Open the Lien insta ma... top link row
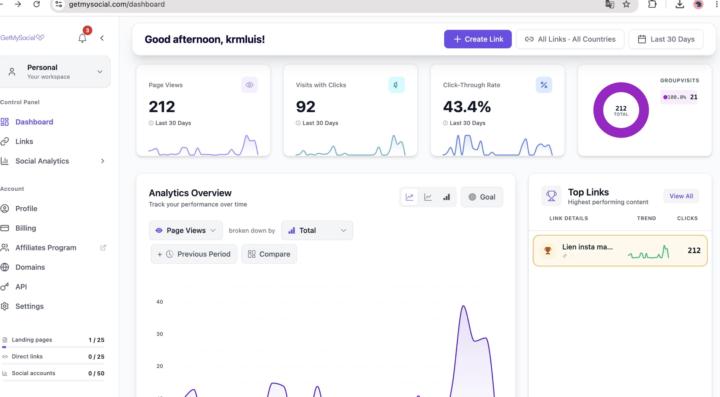 coord(620,251)
